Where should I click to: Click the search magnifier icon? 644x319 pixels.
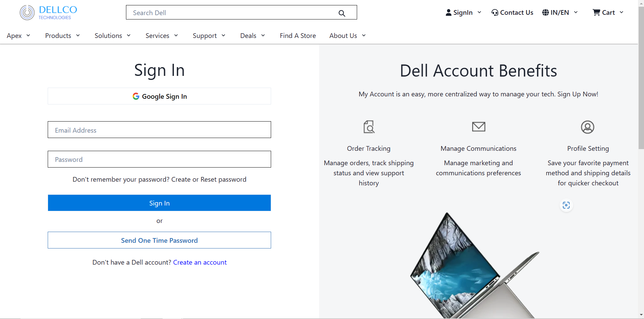[342, 13]
